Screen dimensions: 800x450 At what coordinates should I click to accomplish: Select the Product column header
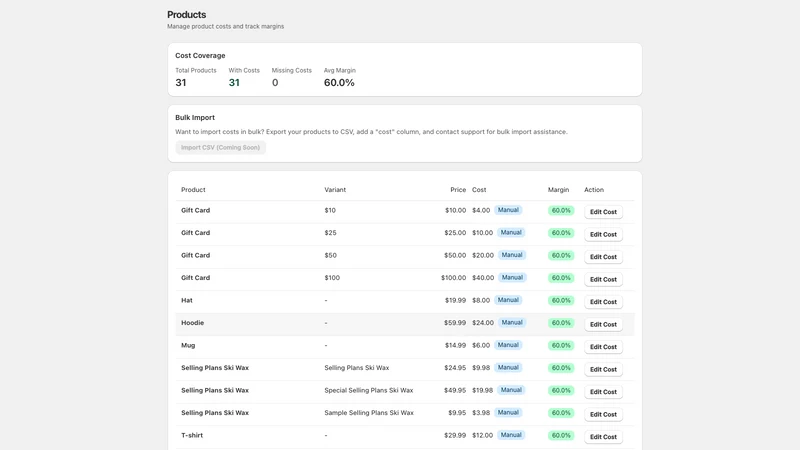pos(193,190)
